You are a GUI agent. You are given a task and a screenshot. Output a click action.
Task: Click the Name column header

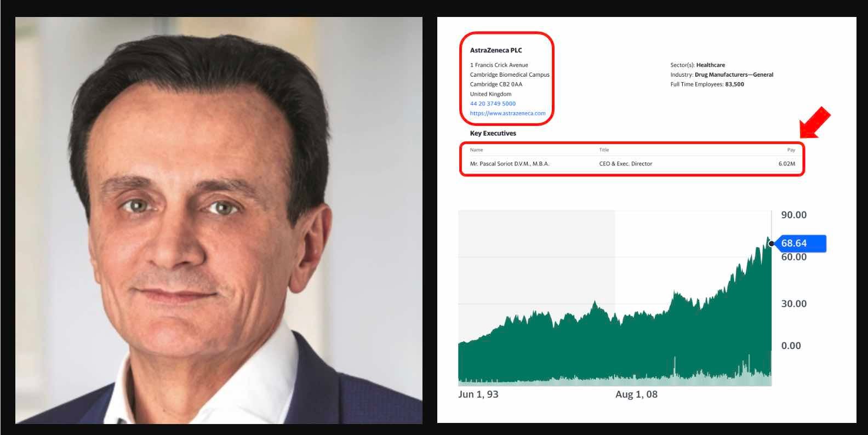[476, 150]
